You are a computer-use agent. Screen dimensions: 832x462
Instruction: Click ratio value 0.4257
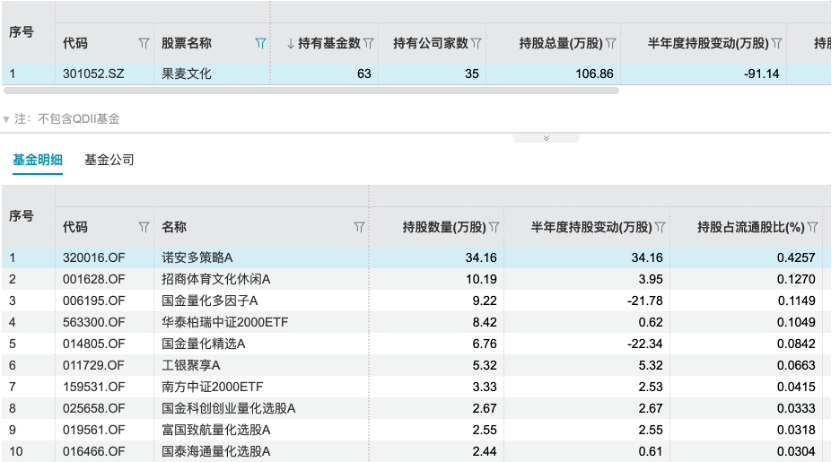[x=796, y=258]
